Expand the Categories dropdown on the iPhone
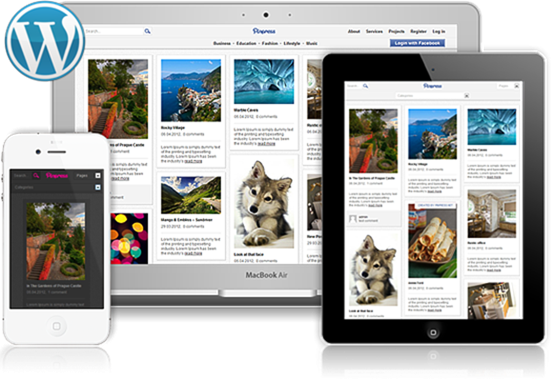 coord(98,187)
